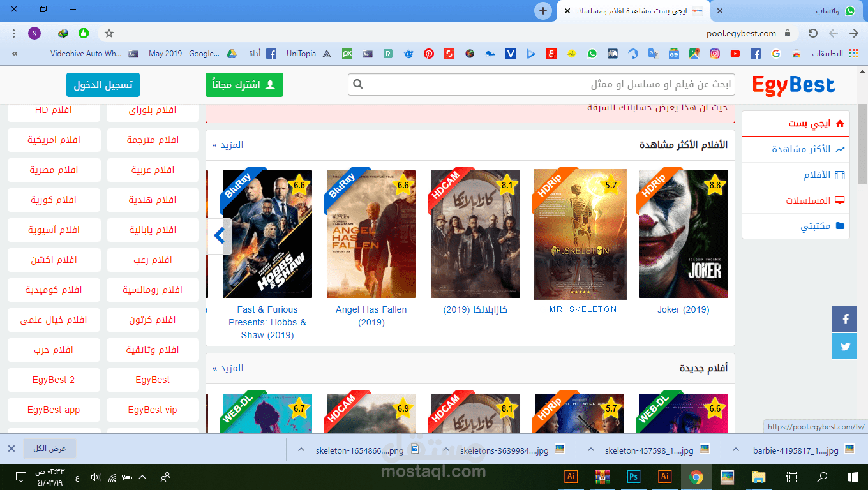Click Show all downloads button عرض الكل
Viewport: 868px width, 490px height.
click(50, 449)
